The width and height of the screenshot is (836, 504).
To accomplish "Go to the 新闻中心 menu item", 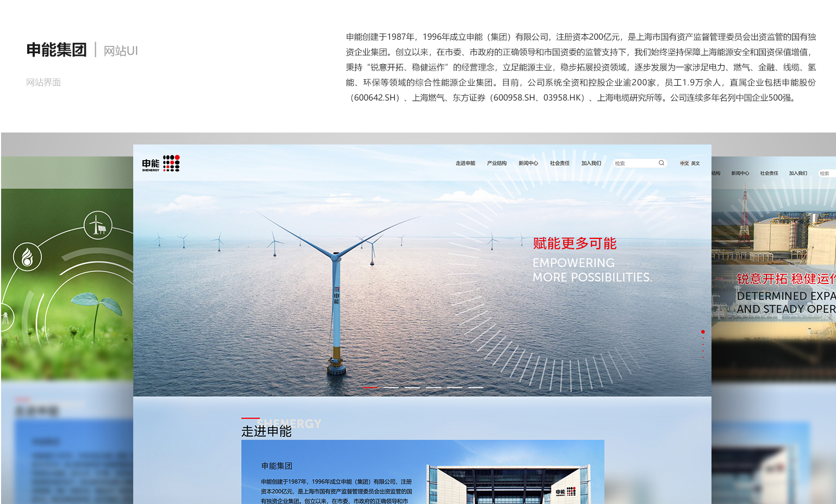I will [528, 163].
